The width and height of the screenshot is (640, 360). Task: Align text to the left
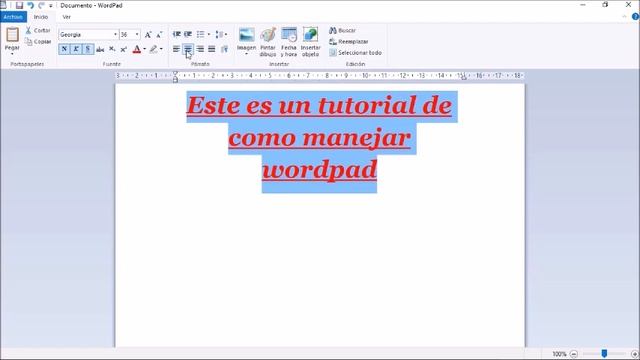click(x=176, y=49)
